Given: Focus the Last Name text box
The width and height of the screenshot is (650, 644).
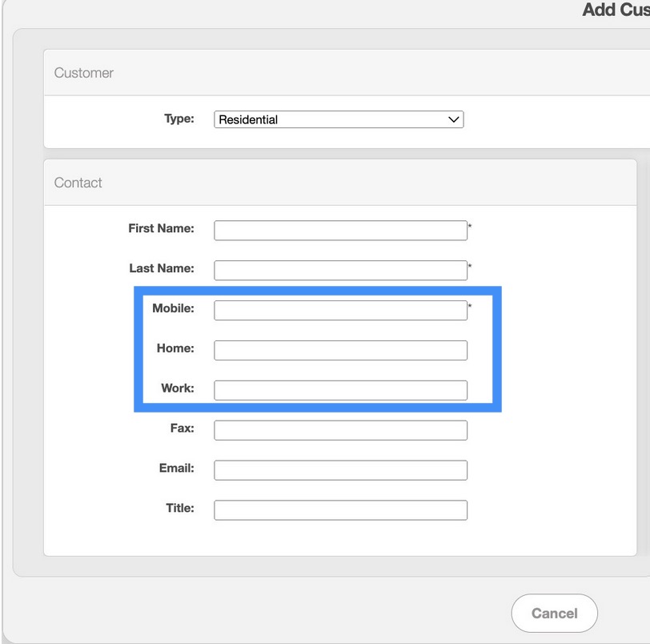Looking at the screenshot, I should 340,270.
